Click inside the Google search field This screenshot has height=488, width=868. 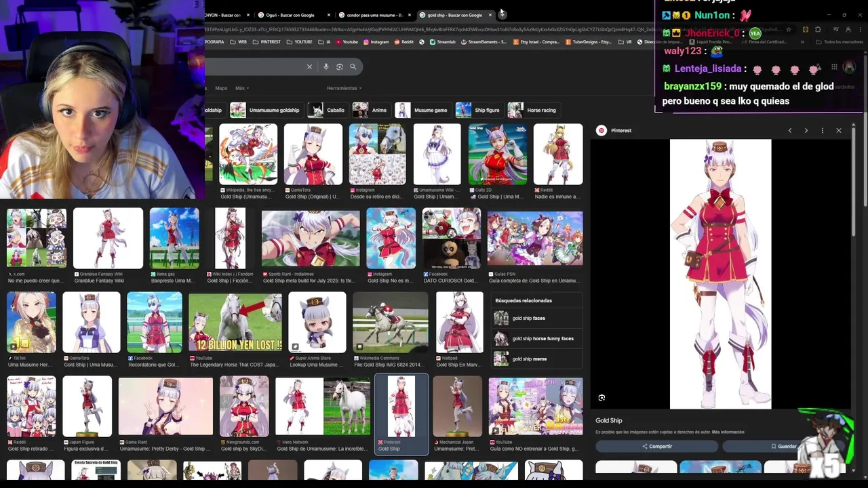click(x=254, y=66)
